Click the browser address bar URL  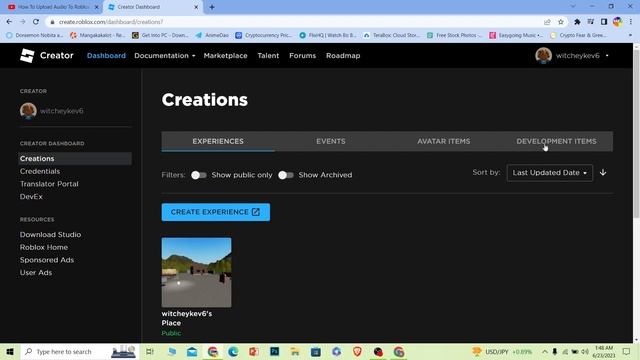pos(111,22)
